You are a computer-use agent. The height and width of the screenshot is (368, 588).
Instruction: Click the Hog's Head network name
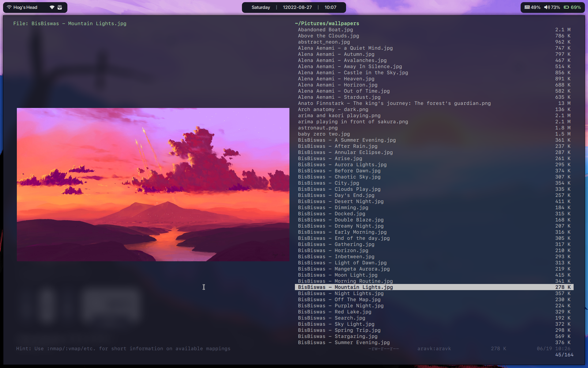(x=25, y=7)
